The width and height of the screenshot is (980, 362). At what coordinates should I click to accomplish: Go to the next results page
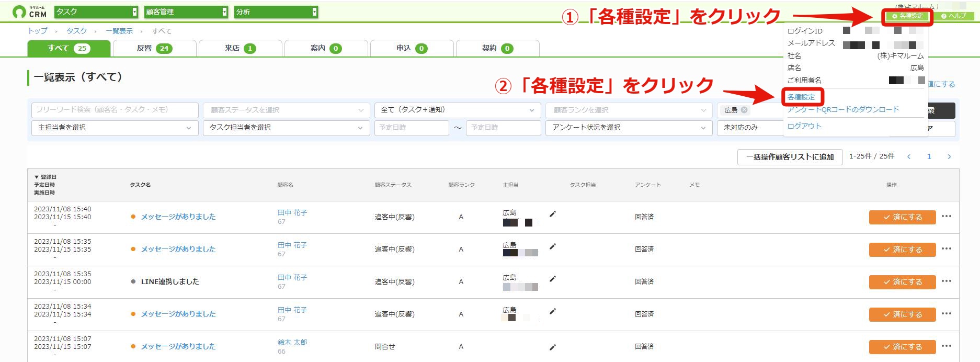(x=949, y=156)
